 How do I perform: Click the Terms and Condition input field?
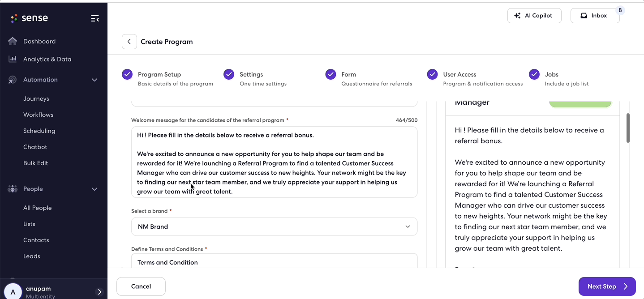coord(274,262)
